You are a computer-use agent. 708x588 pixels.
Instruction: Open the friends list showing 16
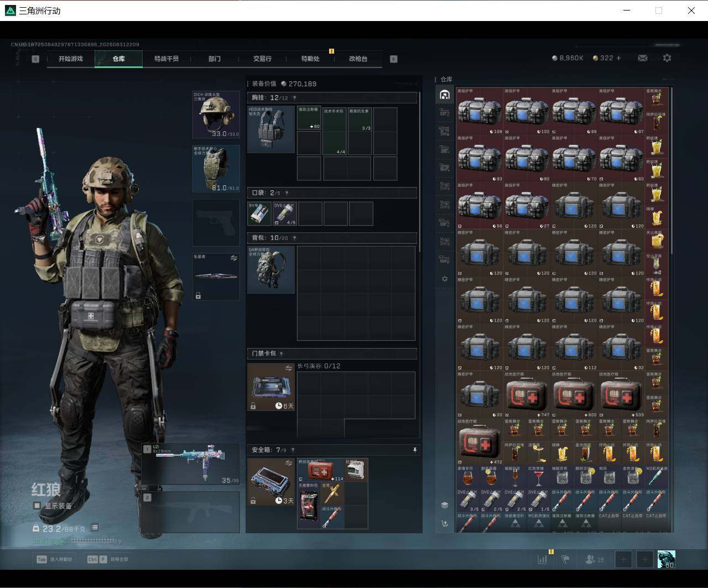coord(595,559)
